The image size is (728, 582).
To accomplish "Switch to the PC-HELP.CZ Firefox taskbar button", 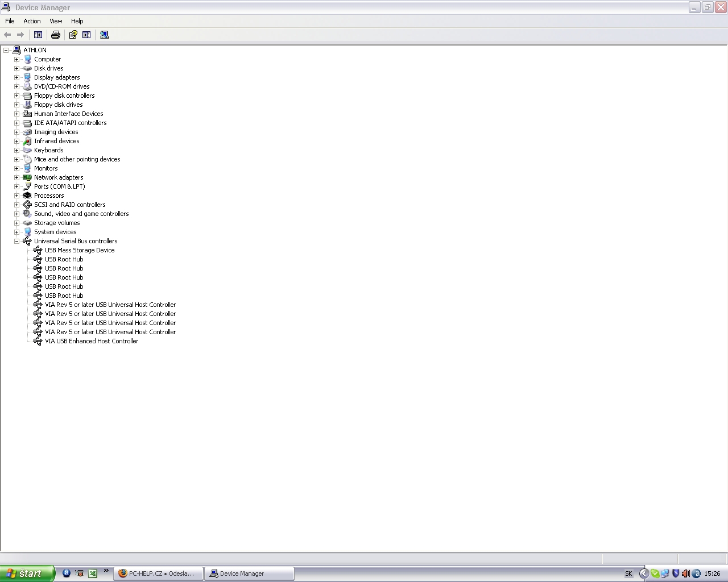I will click(x=159, y=573).
